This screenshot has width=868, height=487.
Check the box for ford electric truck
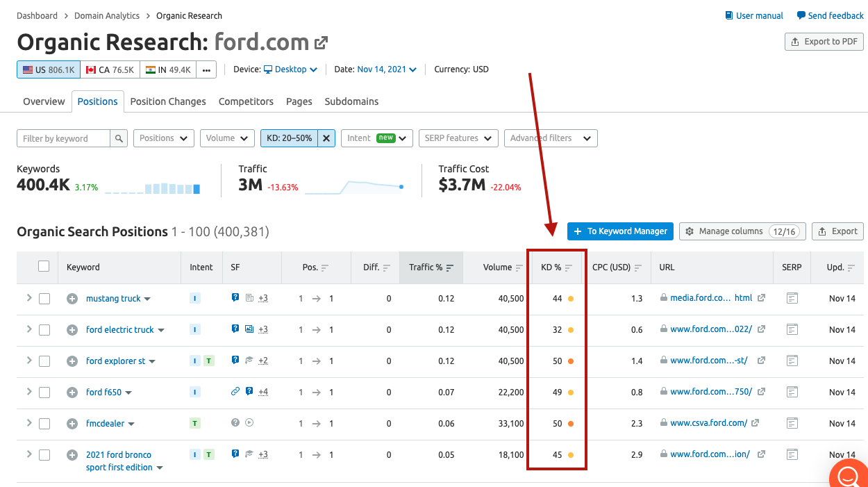pos(44,330)
